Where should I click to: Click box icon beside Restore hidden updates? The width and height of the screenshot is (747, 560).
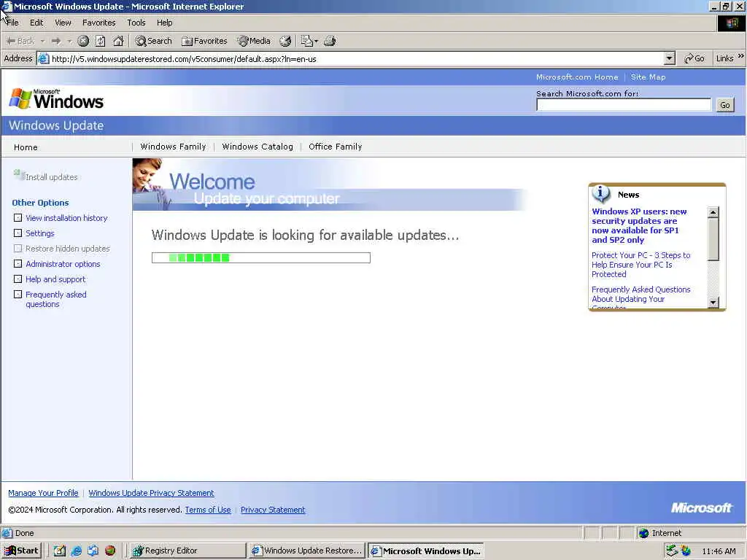coord(18,248)
